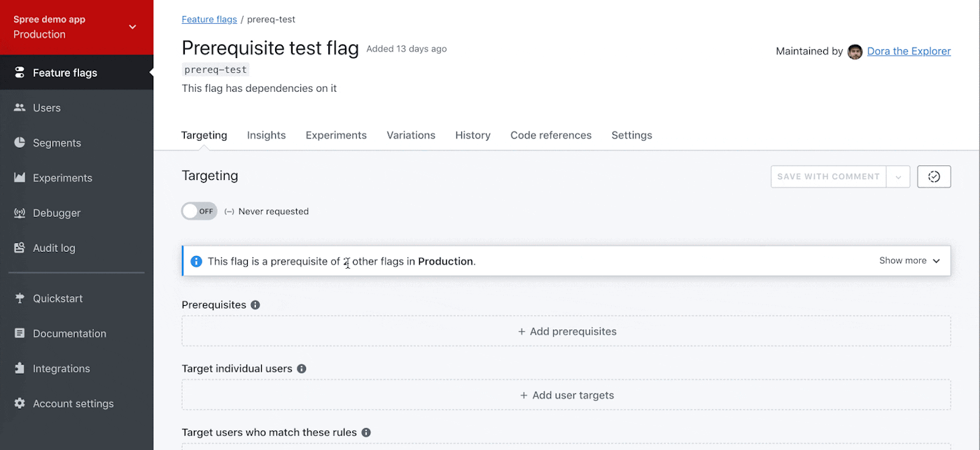980x450 pixels.
Task: Click the Feature flags breadcrumb link
Action: pyautogui.click(x=209, y=20)
